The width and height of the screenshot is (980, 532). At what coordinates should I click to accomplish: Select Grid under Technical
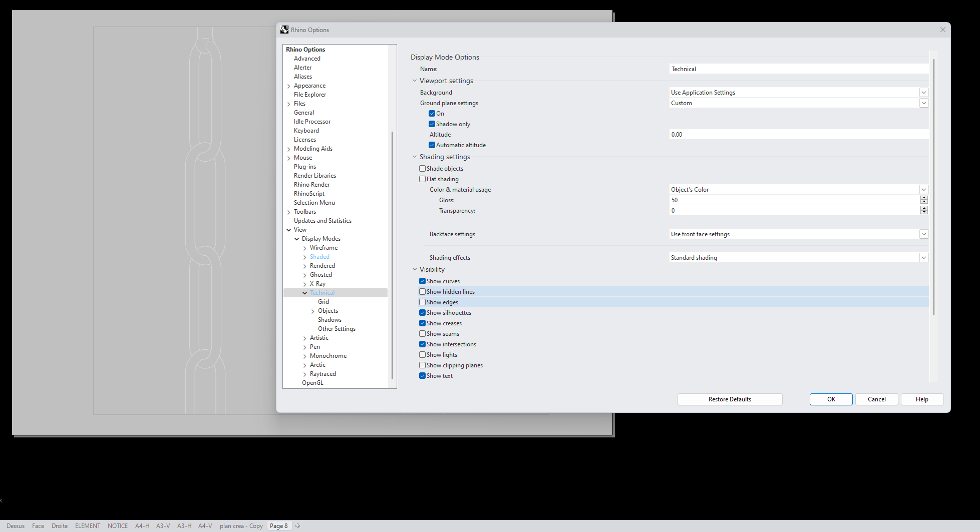point(323,302)
